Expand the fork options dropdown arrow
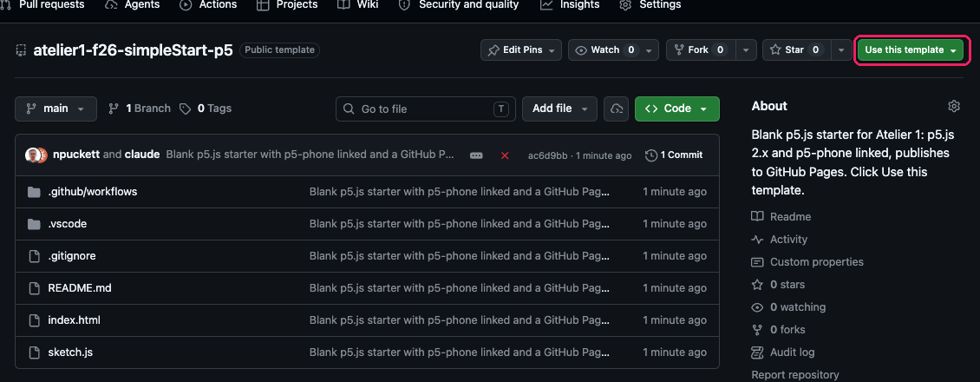Image resolution: width=980 pixels, height=382 pixels. click(x=746, y=50)
